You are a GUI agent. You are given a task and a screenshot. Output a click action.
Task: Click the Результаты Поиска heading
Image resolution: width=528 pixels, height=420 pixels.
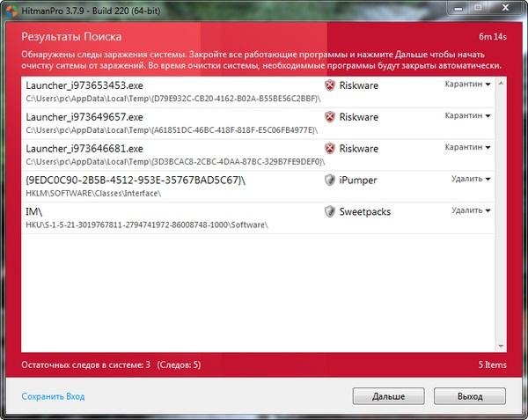71,37
